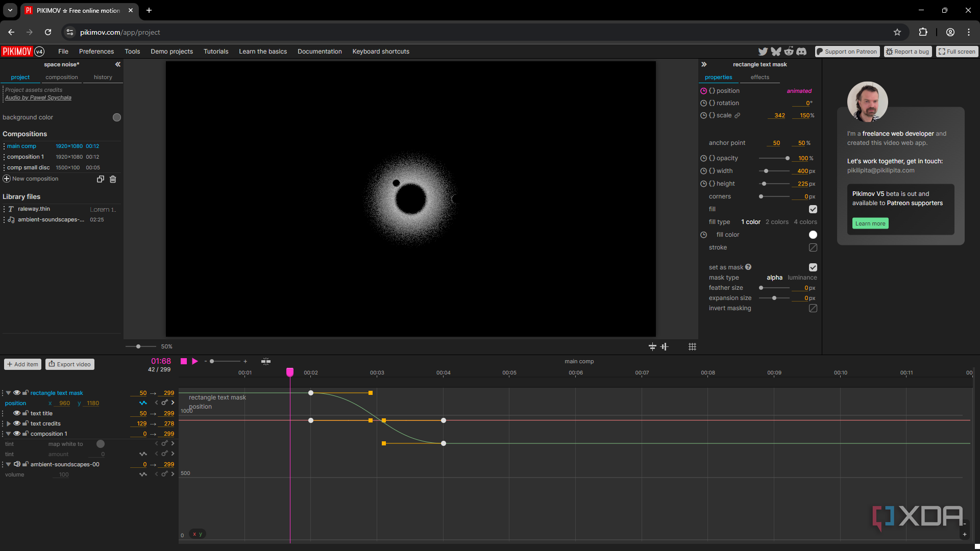Open the graph editor for position

point(143,403)
